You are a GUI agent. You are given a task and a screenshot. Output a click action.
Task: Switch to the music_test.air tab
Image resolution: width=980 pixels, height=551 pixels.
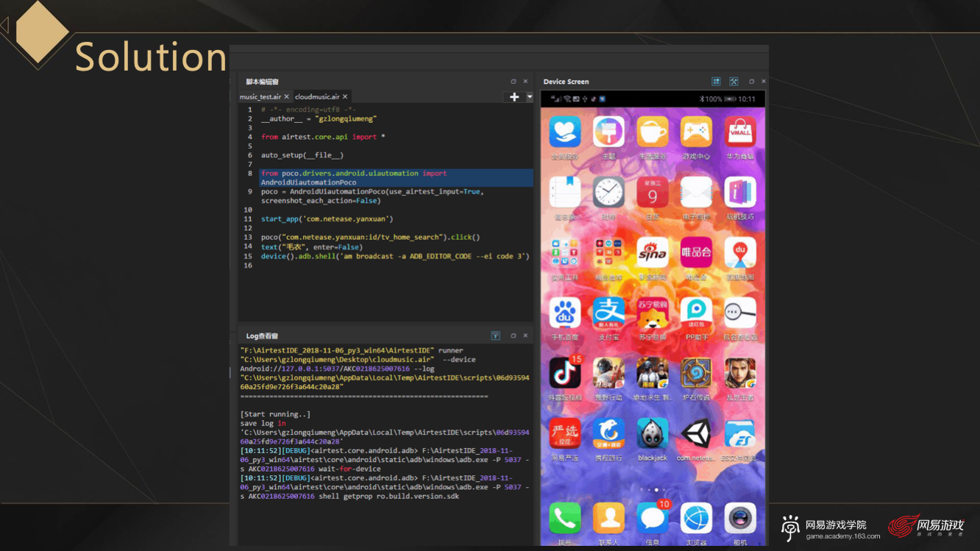260,97
